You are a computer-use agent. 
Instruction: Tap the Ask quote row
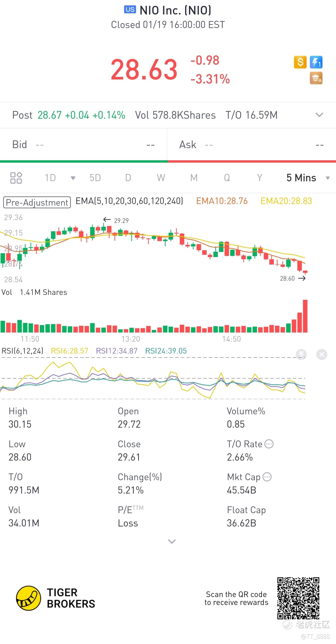coord(252,144)
